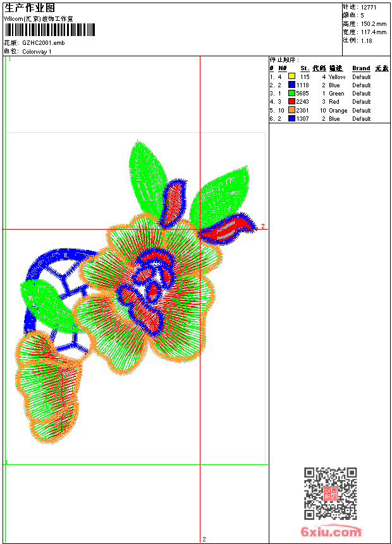Click the orange color swatch in row 5
The width and height of the screenshot is (392, 544).
[291, 110]
